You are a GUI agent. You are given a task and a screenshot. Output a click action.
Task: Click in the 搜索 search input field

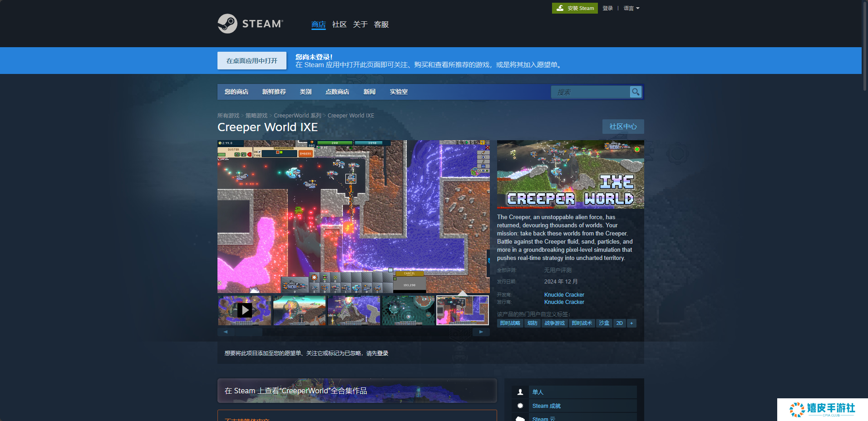(590, 92)
